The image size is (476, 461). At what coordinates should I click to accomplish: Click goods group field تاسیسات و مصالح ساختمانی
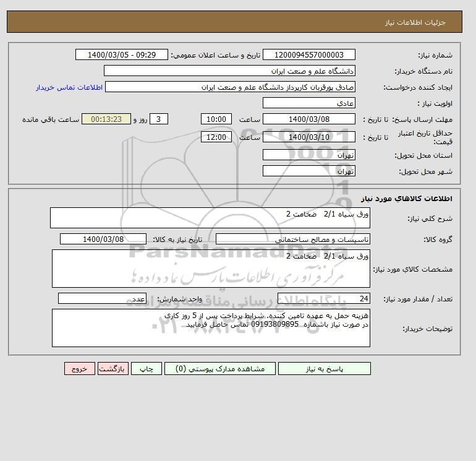click(x=292, y=239)
